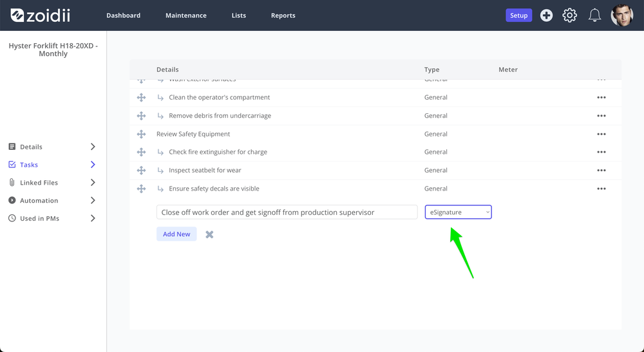Click the Automation play icon
644x352 pixels.
pos(12,200)
